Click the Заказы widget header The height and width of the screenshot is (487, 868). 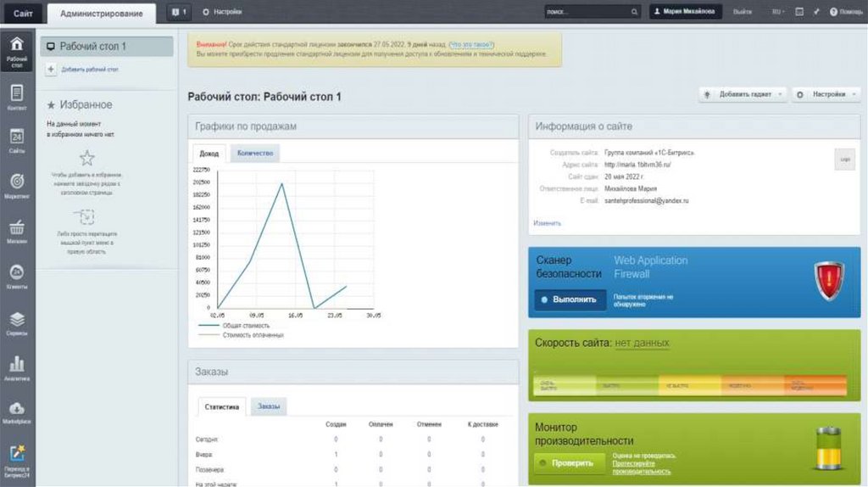tap(353, 372)
